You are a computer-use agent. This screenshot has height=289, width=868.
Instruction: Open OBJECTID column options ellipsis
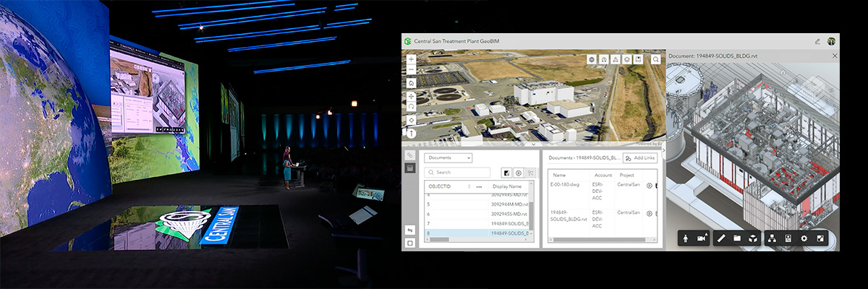(479, 186)
